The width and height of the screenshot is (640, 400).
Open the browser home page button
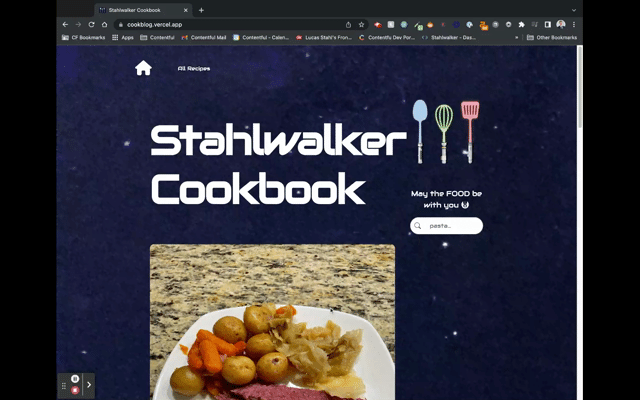click(x=104, y=24)
